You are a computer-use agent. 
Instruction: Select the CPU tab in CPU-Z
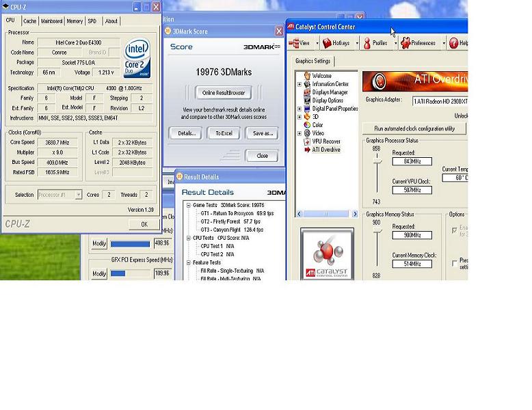click(x=10, y=20)
